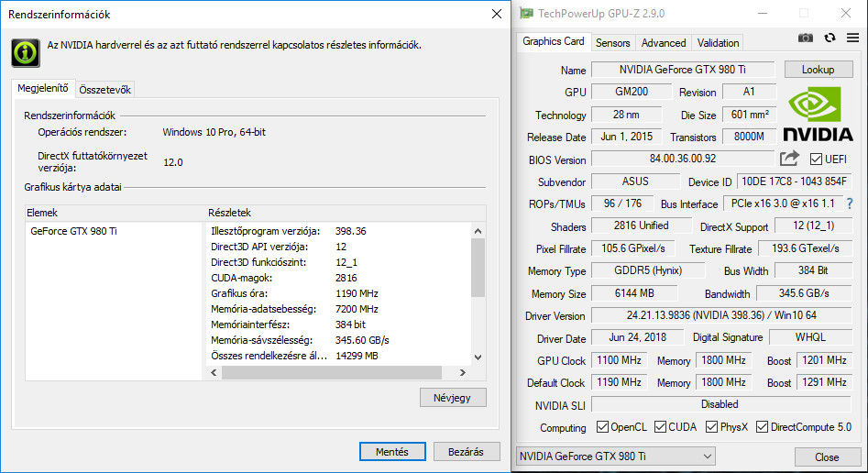Click the Subvendor ASUS field
The height and width of the screenshot is (473, 868).
(635, 181)
